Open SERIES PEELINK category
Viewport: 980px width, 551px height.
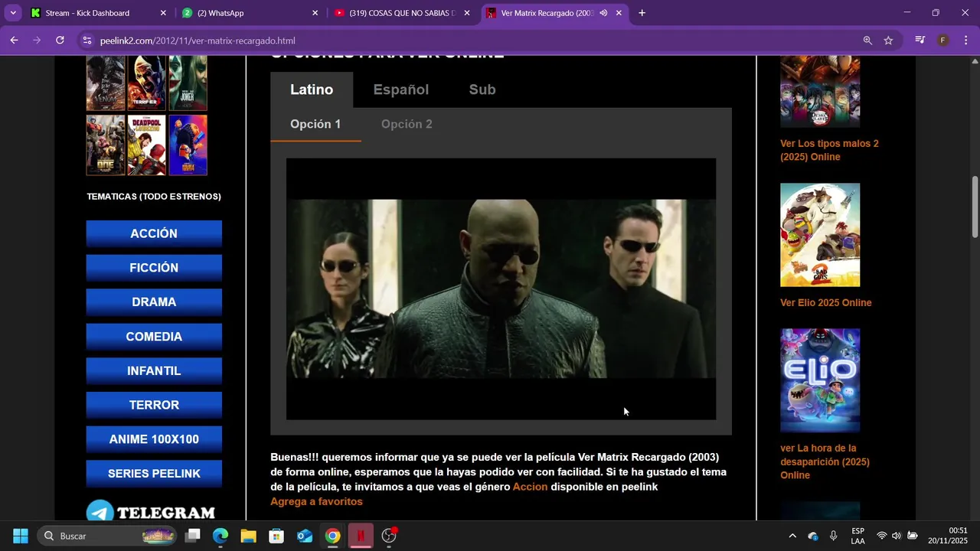[x=154, y=474]
